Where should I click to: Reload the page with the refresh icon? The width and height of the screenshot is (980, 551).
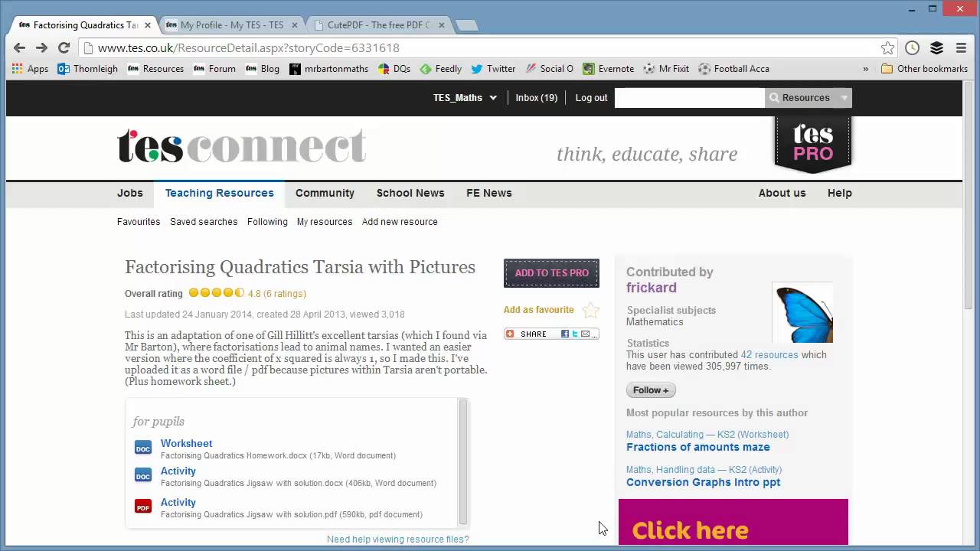pyautogui.click(x=64, y=47)
